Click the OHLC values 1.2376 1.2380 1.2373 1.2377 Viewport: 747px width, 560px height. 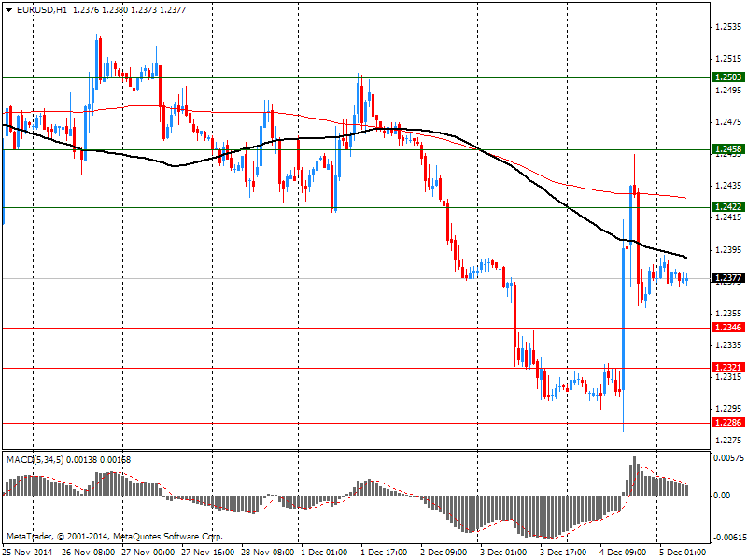129,10
